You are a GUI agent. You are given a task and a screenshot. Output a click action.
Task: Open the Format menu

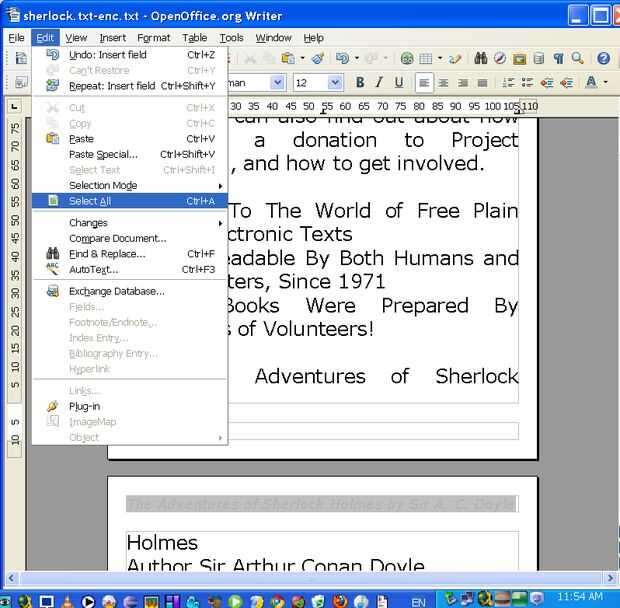tap(154, 38)
